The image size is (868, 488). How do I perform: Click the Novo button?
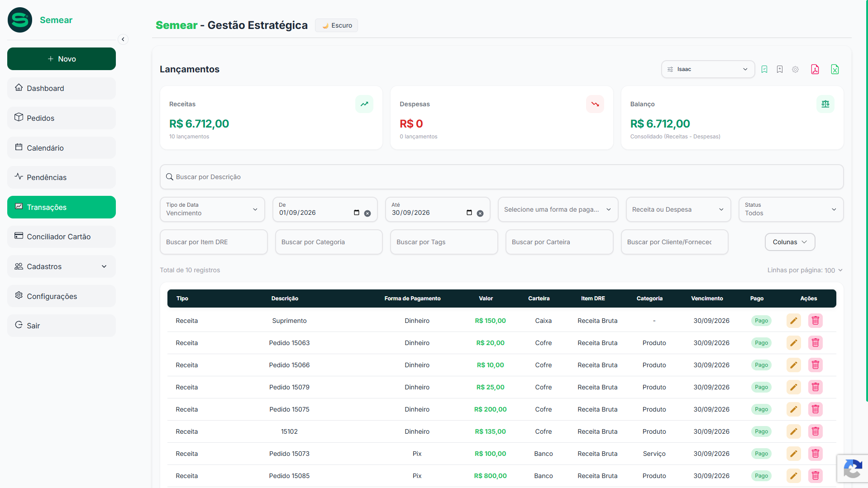[62, 59]
